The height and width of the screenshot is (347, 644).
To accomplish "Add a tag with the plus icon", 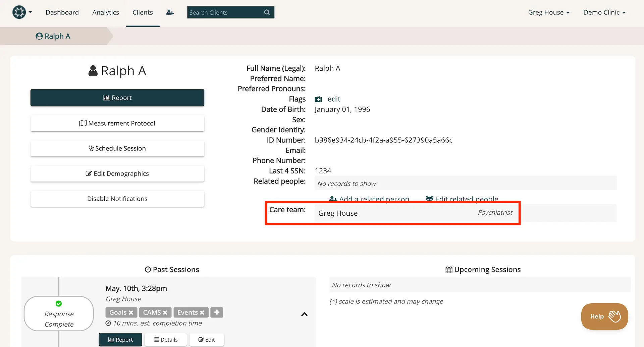I will (217, 312).
